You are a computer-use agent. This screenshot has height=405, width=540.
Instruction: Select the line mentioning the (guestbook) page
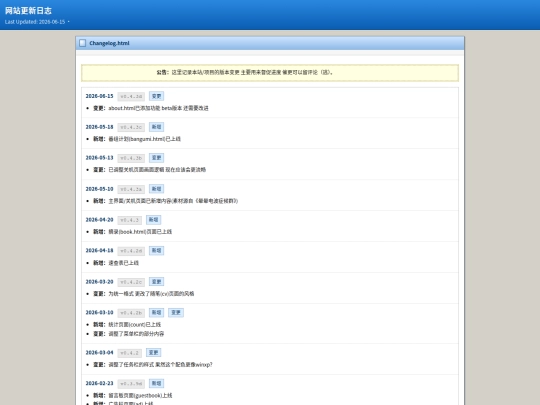coord(133,395)
